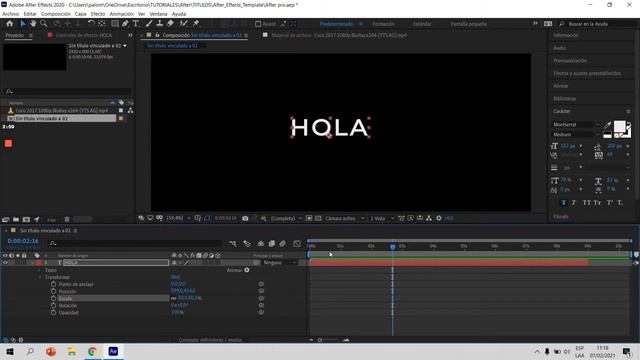Click the new composition icon in Project panel
The image size is (640, 360).
(x=27, y=220)
